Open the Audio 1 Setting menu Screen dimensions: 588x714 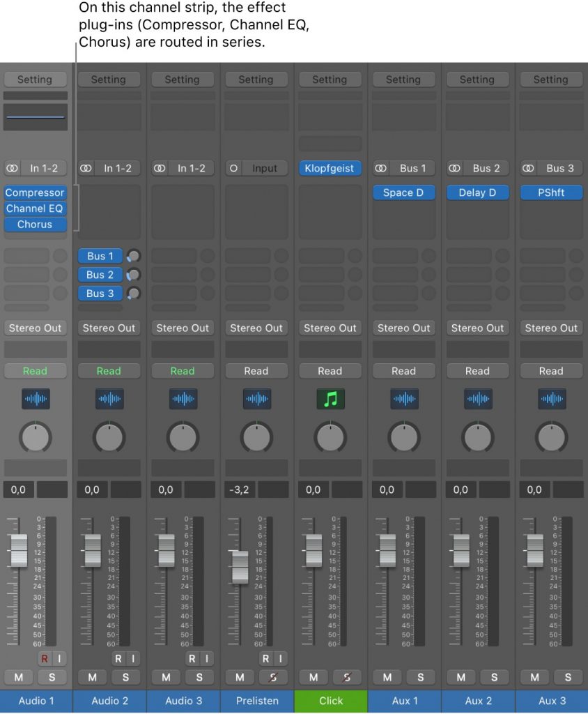pyautogui.click(x=35, y=79)
